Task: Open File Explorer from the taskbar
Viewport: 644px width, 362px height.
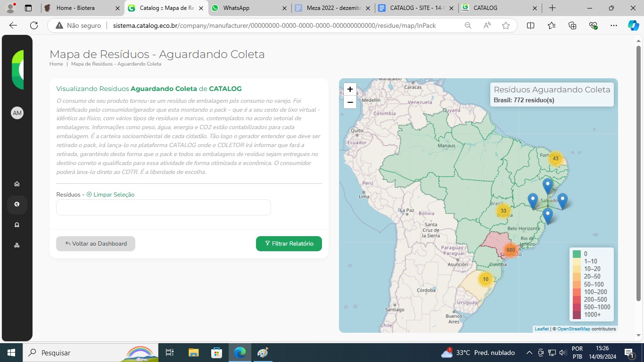Action: point(193,353)
